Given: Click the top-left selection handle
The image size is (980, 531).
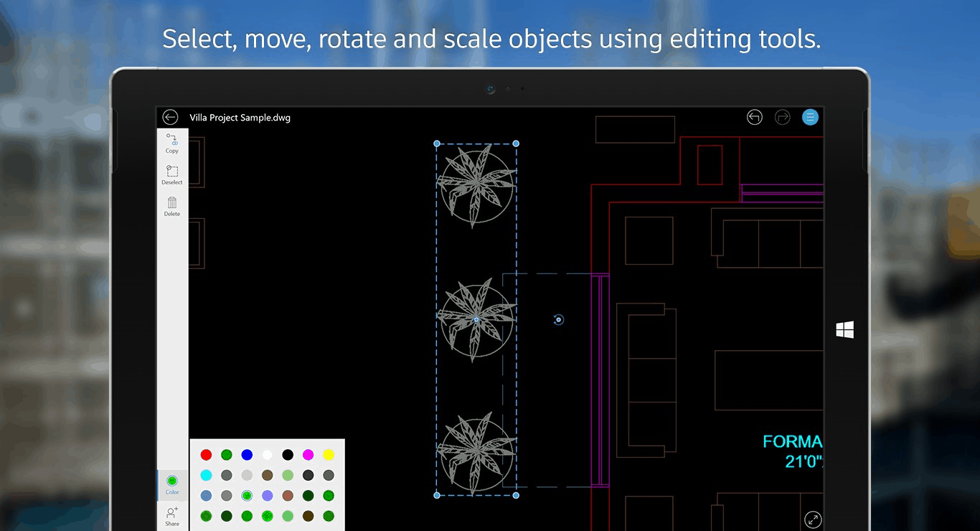Looking at the screenshot, I should tap(437, 144).
